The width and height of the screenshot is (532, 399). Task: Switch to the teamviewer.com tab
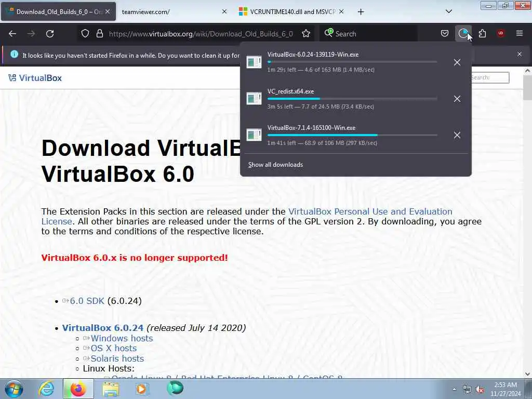[x=175, y=12]
